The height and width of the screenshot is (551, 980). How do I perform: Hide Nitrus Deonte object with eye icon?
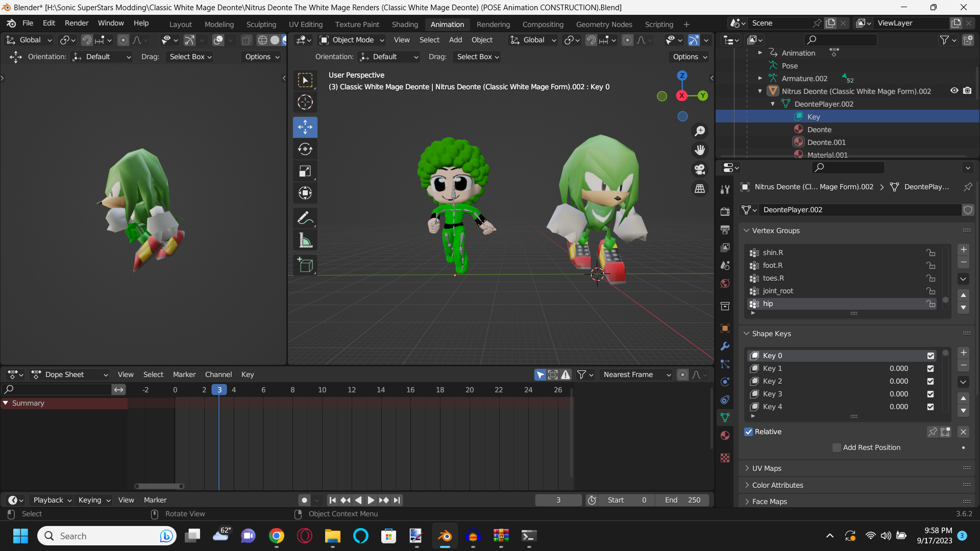(954, 91)
